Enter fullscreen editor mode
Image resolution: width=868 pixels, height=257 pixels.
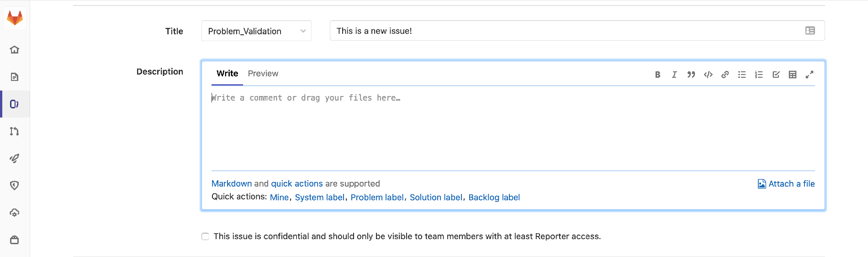pos(810,75)
